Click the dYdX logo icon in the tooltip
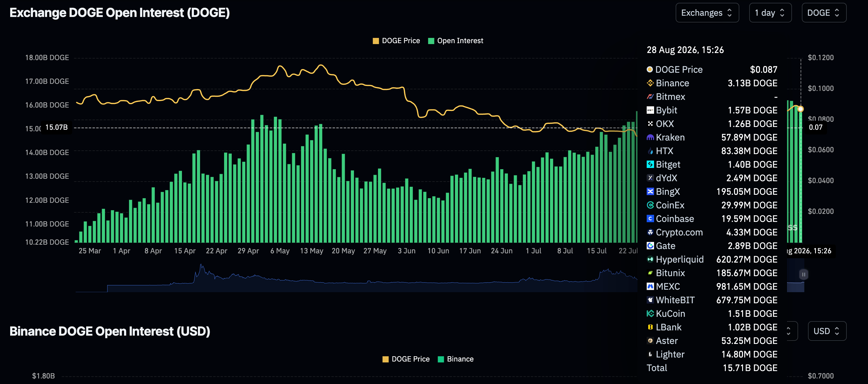 pyautogui.click(x=650, y=178)
